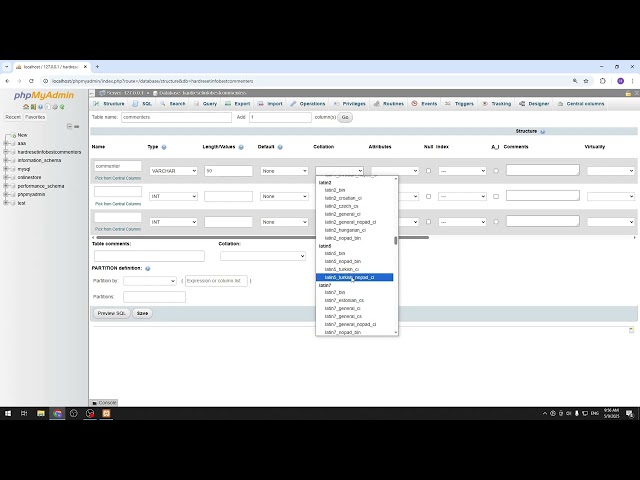640x480 pixels.
Task: Click the Save button
Action: pyautogui.click(x=142, y=313)
